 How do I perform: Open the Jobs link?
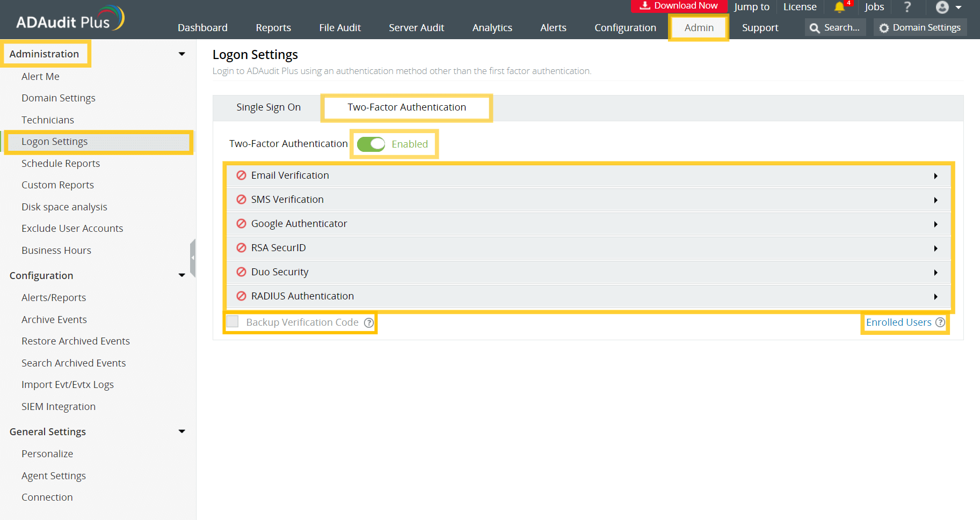pyautogui.click(x=874, y=7)
